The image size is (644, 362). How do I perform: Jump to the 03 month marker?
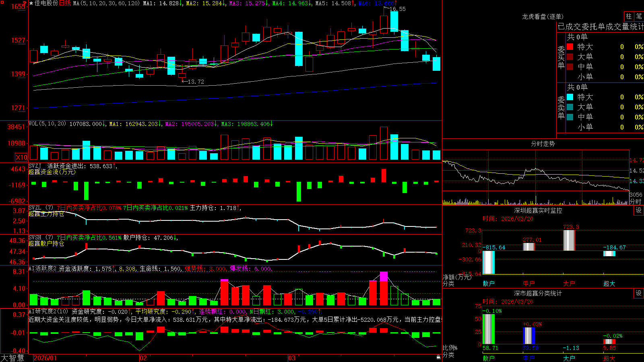tap(292, 358)
